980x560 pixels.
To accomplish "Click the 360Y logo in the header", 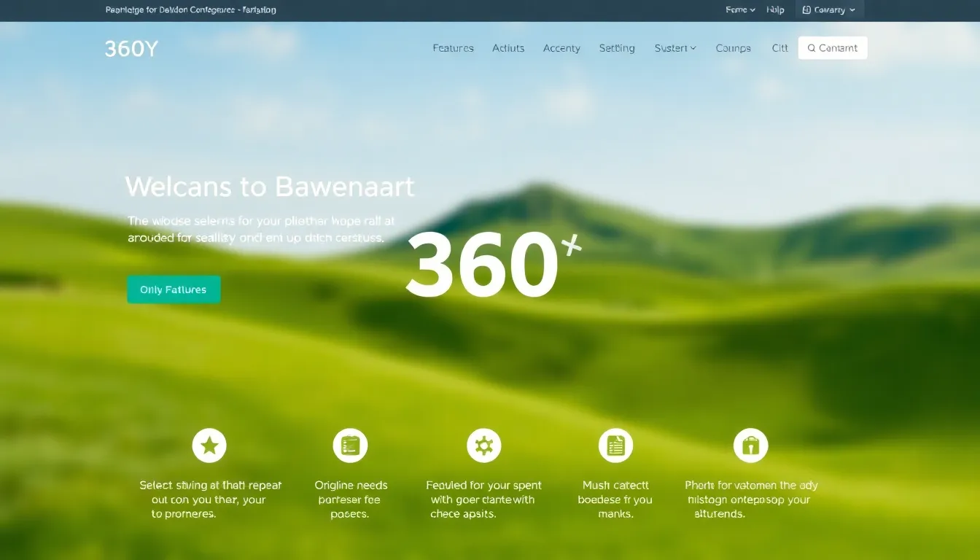I will click(x=131, y=49).
